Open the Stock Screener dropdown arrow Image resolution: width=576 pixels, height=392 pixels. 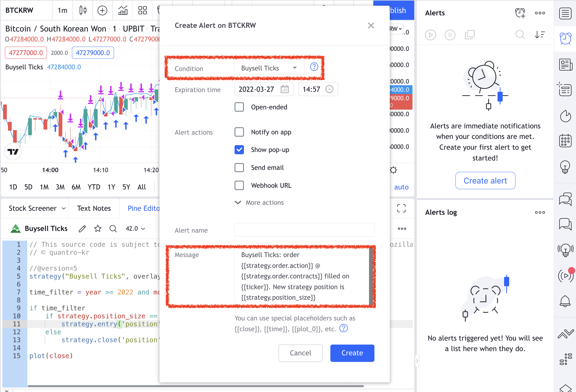click(x=64, y=208)
